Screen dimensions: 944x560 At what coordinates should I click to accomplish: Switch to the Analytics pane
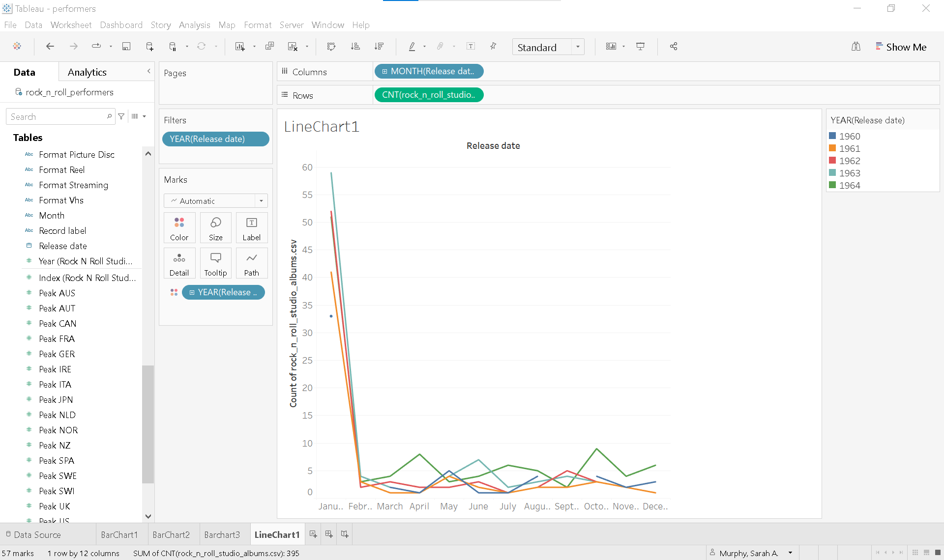[87, 72]
